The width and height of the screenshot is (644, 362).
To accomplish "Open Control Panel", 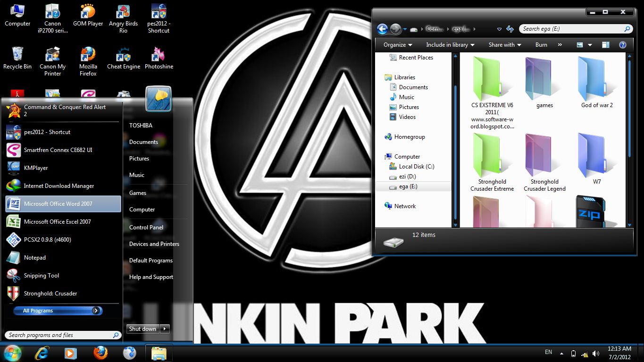I will 146,227.
